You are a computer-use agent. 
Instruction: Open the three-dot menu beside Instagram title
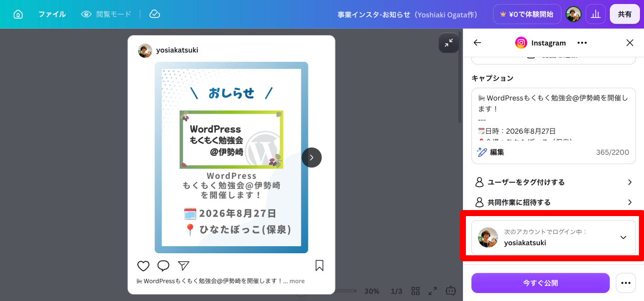[582, 43]
